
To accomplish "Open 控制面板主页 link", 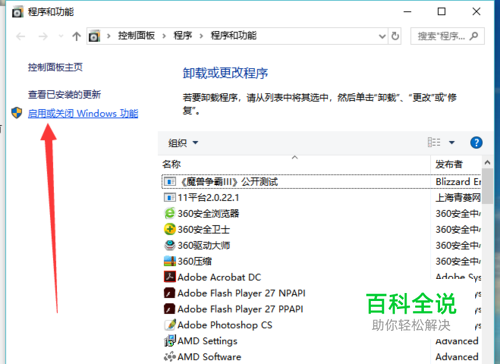I will pyautogui.click(x=55, y=67).
